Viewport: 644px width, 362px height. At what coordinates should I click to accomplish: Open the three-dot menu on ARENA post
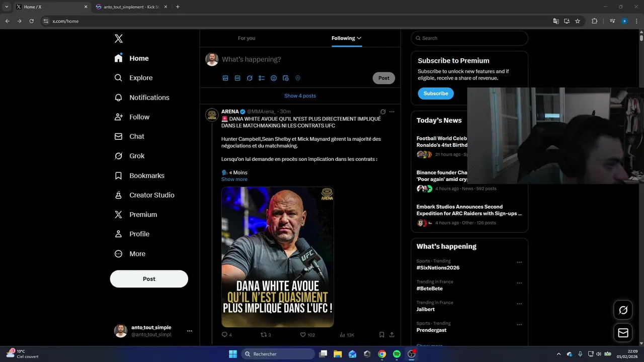(x=392, y=112)
